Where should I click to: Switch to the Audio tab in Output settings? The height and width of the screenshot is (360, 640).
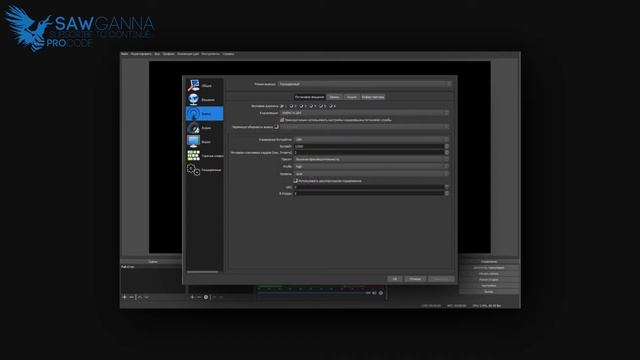pos(351,97)
